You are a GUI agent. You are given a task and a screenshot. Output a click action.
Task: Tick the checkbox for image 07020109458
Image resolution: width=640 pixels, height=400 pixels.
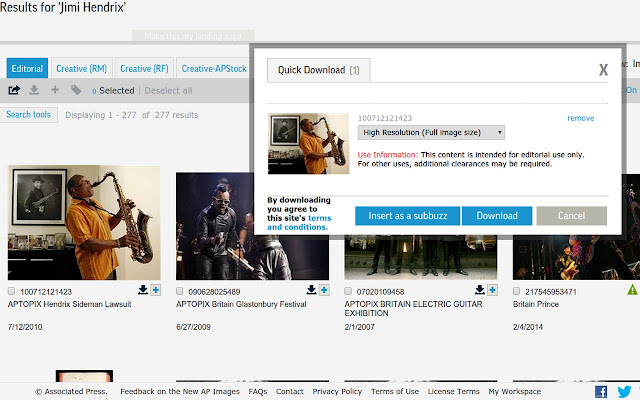(x=348, y=291)
